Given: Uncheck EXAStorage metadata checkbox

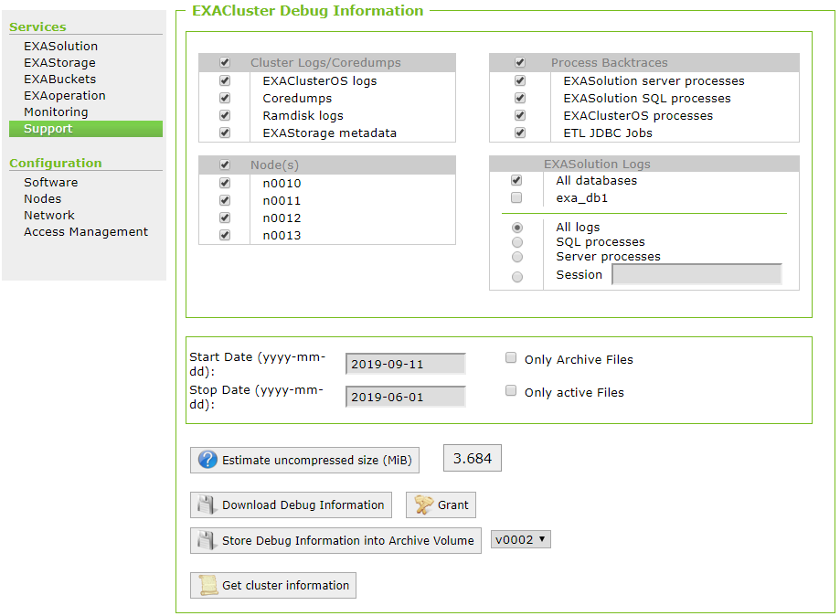Looking at the screenshot, I should pos(225,133).
